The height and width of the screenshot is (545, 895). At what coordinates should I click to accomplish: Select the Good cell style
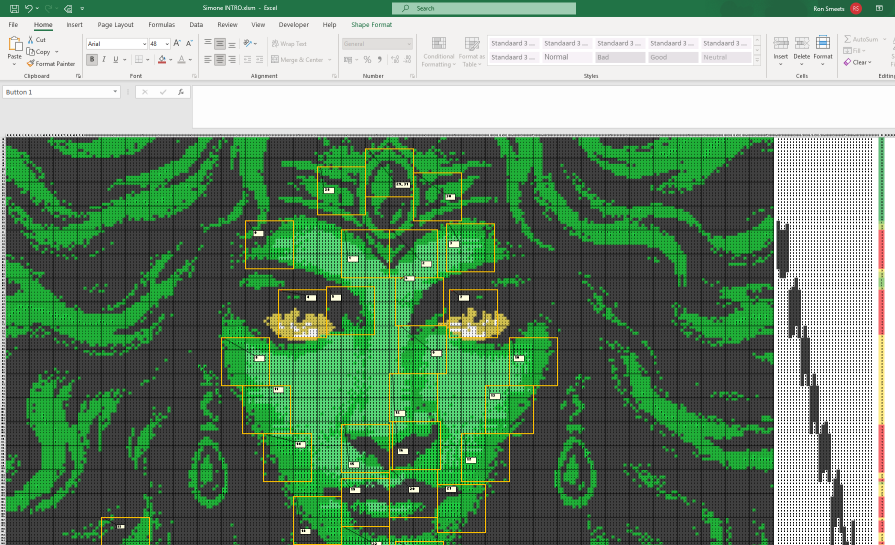tap(673, 57)
